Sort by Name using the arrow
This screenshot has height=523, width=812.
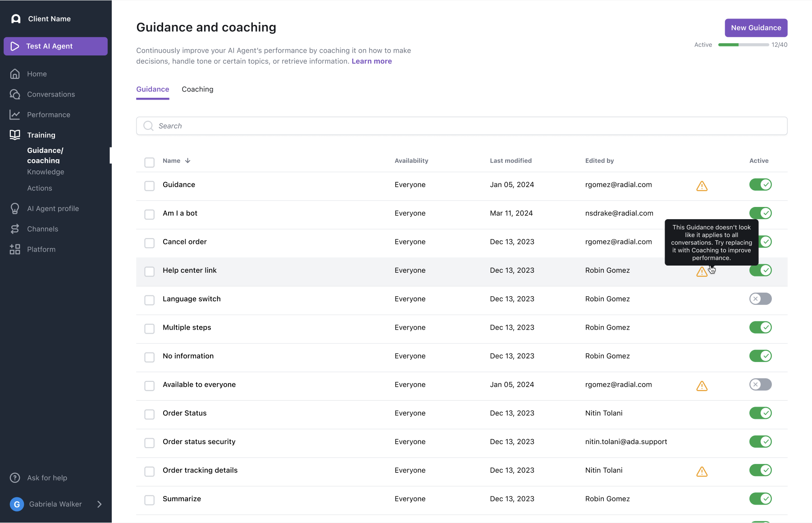[x=188, y=161]
